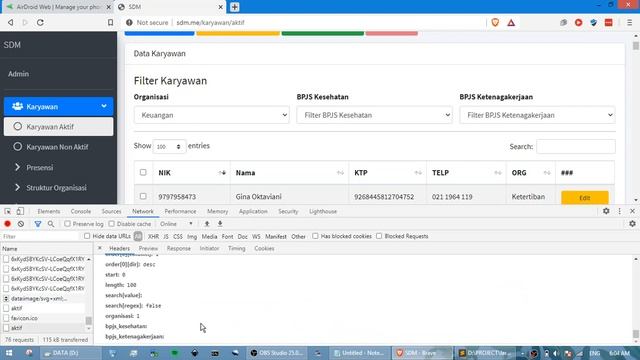This screenshot has height=360, width=640.
Task: Open OBS Studio from the taskbar
Action: point(276,353)
